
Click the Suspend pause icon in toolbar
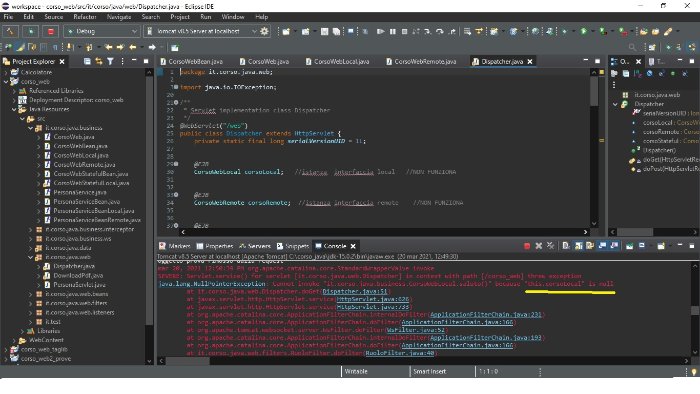392,31
